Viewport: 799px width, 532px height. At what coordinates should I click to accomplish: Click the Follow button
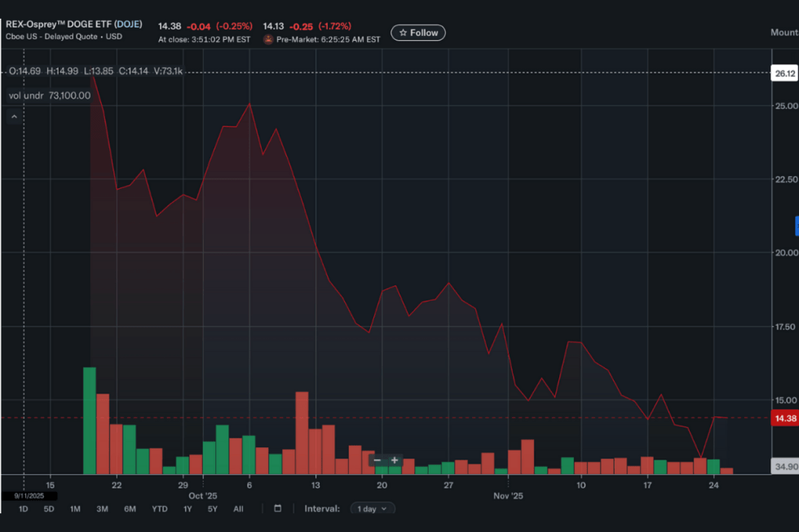pos(417,33)
